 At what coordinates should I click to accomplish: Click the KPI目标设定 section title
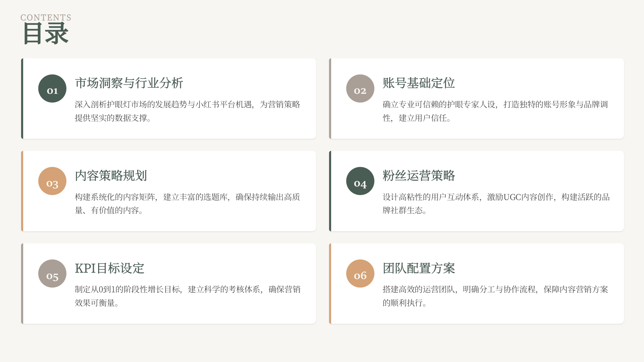pos(110,267)
